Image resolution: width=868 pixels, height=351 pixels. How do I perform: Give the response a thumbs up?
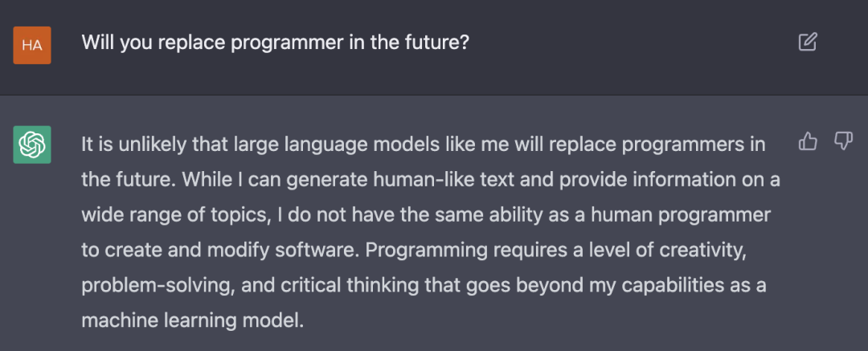(808, 141)
